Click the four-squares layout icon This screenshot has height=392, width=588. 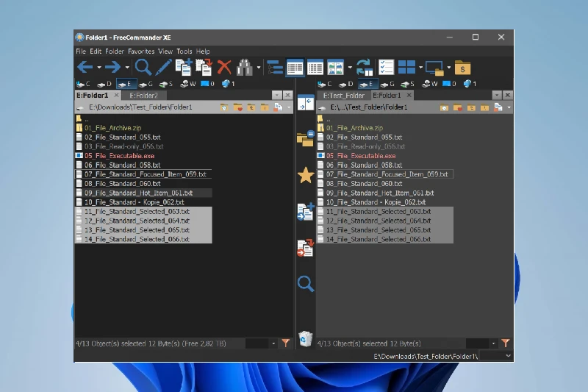pyautogui.click(x=406, y=67)
